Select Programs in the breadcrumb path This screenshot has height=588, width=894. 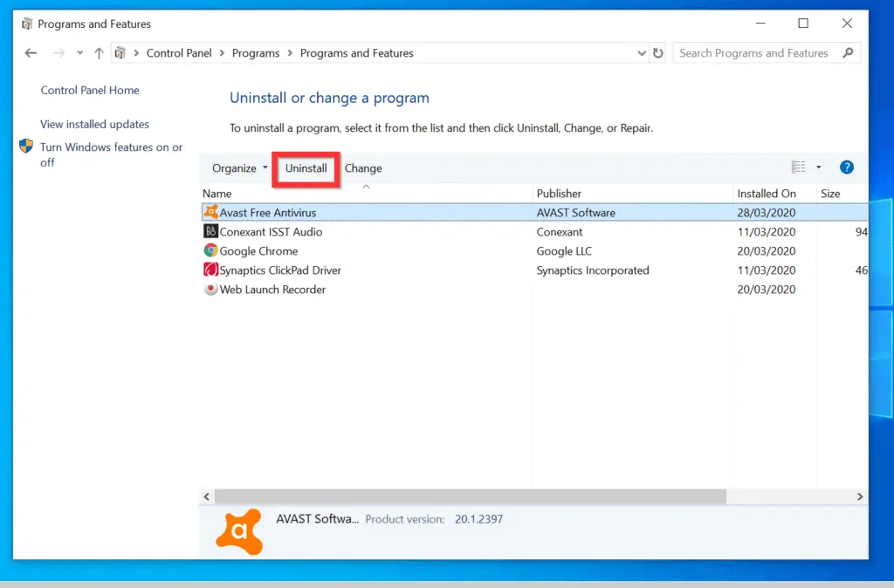(255, 52)
